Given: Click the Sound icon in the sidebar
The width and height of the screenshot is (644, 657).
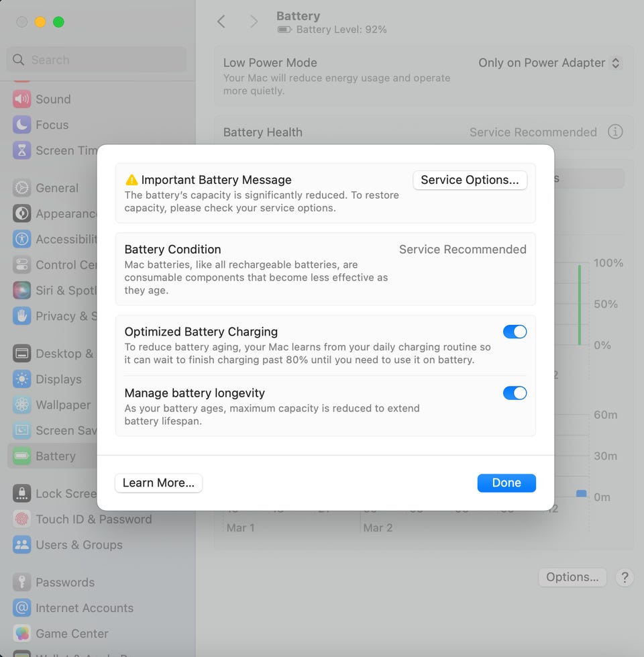Looking at the screenshot, I should (x=21, y=99).
